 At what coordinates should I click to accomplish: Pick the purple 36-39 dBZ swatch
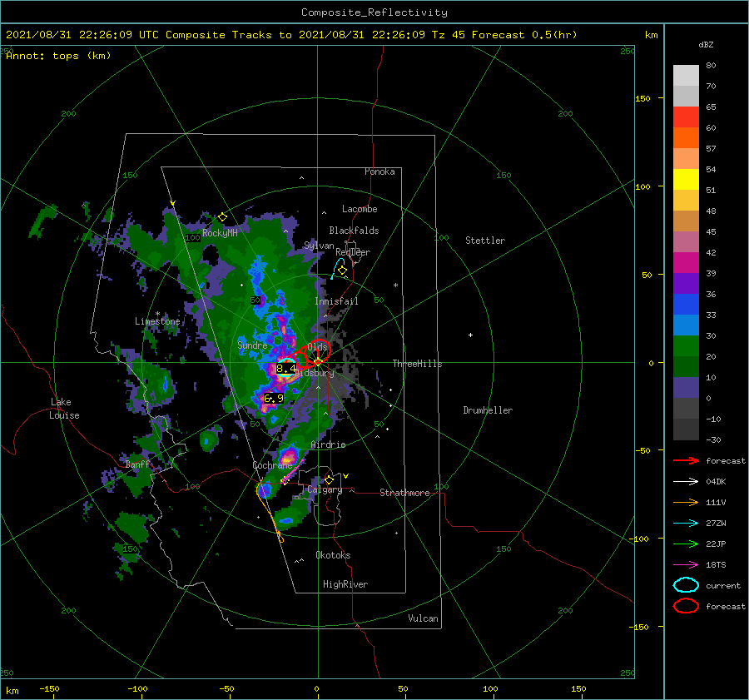[x=686, y=283]
